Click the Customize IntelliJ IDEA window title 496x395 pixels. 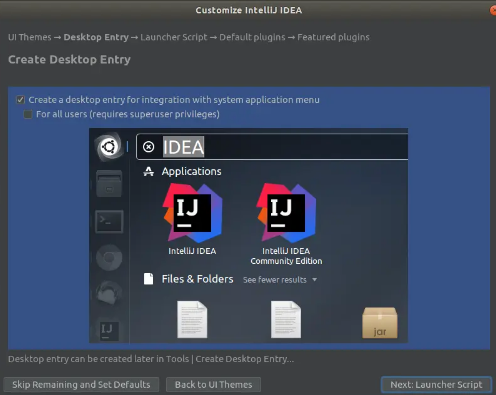(249, 10)
